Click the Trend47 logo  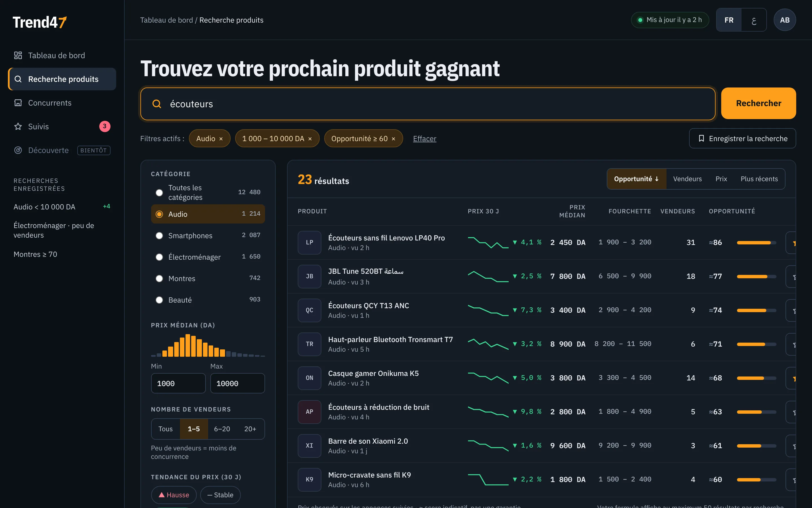point(39,22)
